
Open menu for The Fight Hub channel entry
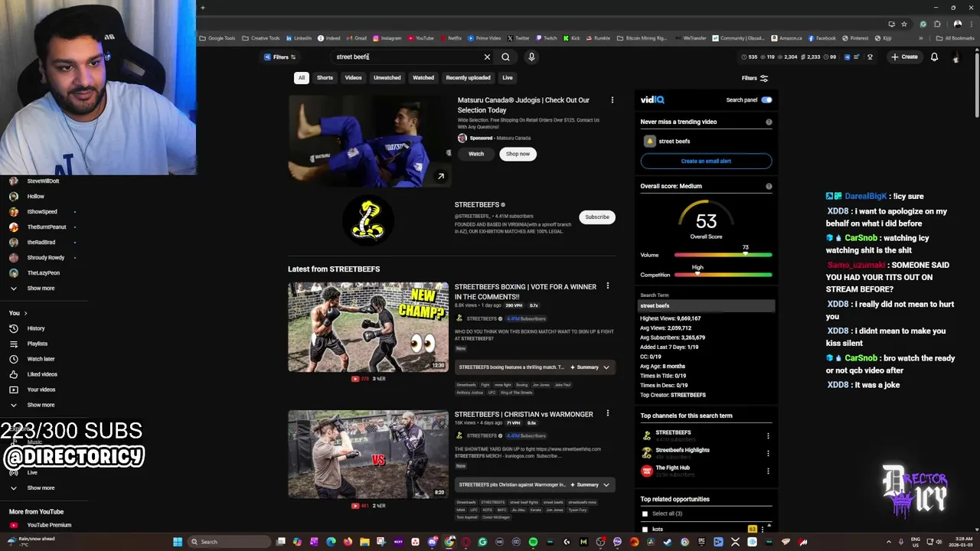click(768, 471)
